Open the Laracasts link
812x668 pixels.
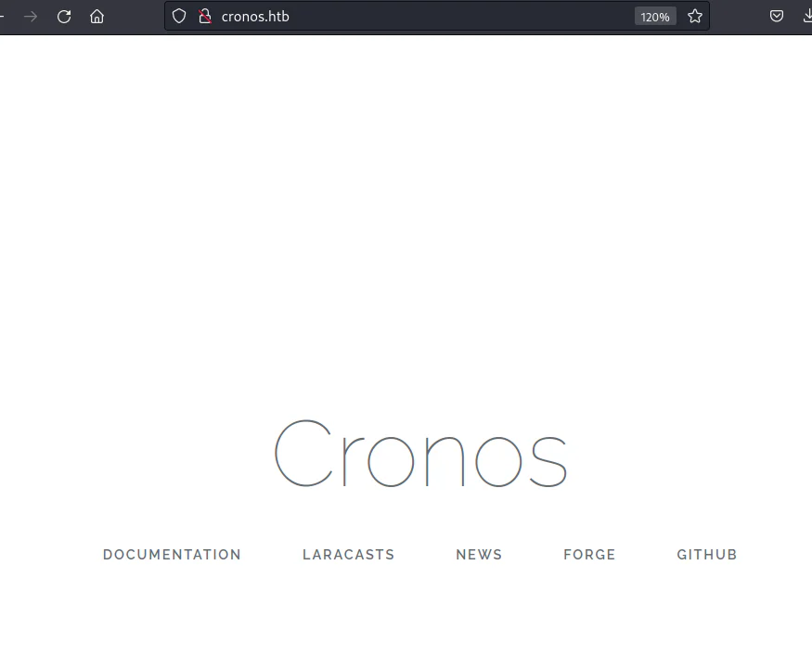pos(349,555)
